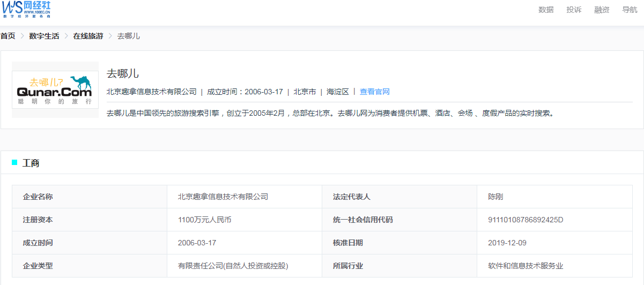
Task: Click 北京趣拿信息技术有限公司 in the table
Action: pyautogui.click(x=223, y=197)
